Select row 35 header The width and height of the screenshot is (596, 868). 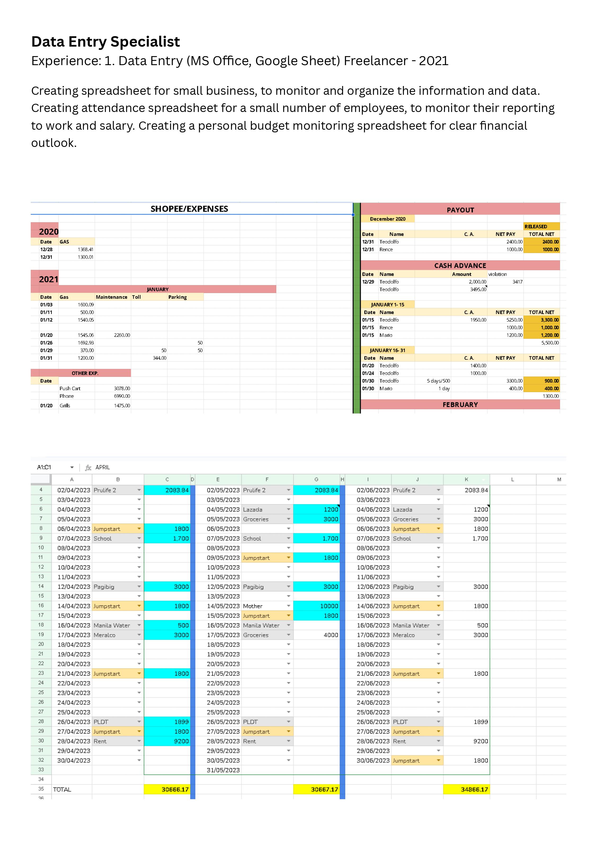click(x=41, y=789)
